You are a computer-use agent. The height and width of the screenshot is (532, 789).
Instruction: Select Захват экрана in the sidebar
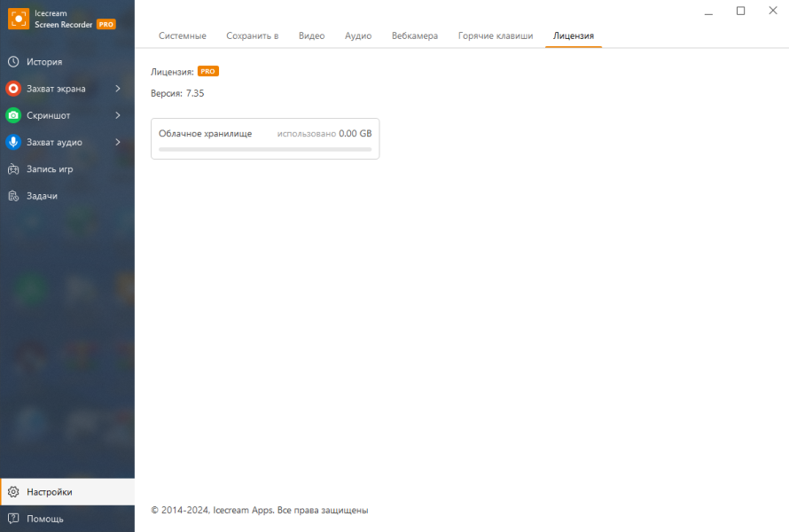point(67,89)
